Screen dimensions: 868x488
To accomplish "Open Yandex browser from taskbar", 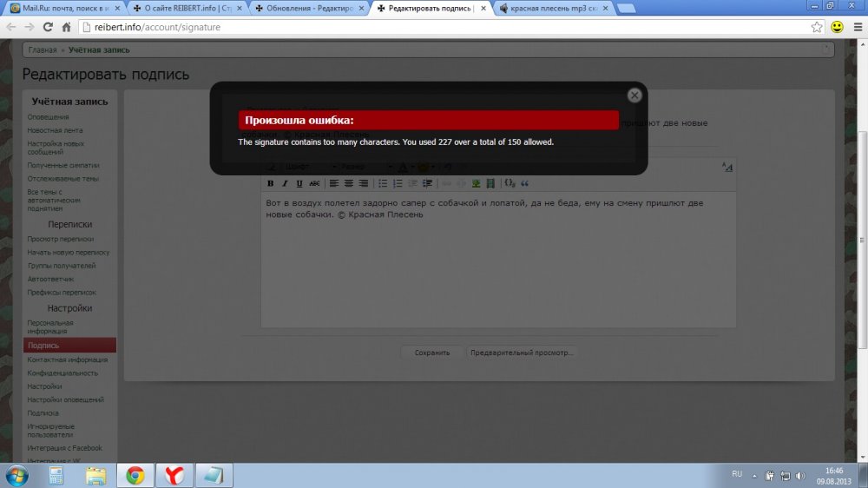I will click(x=174, y=476).
